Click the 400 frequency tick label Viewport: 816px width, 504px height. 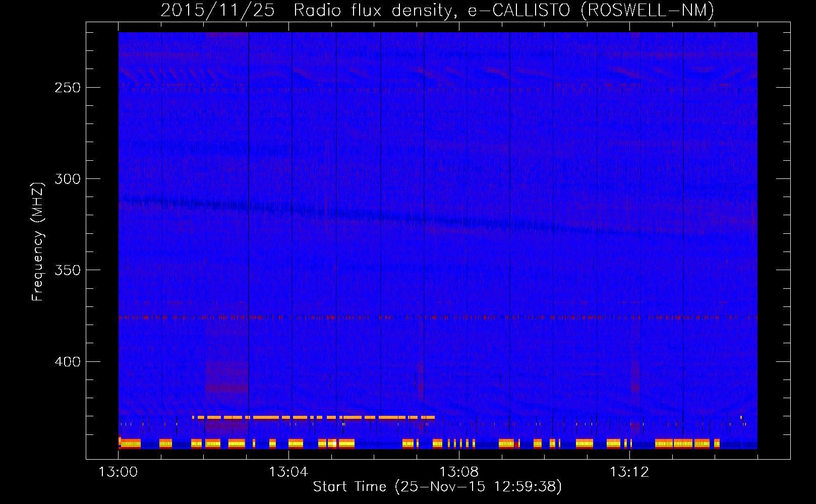68,362
